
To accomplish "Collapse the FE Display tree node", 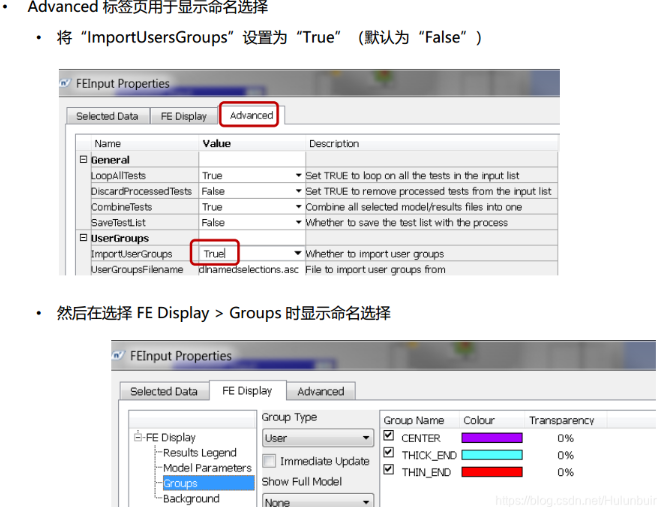I will click(x=138, y=437).
